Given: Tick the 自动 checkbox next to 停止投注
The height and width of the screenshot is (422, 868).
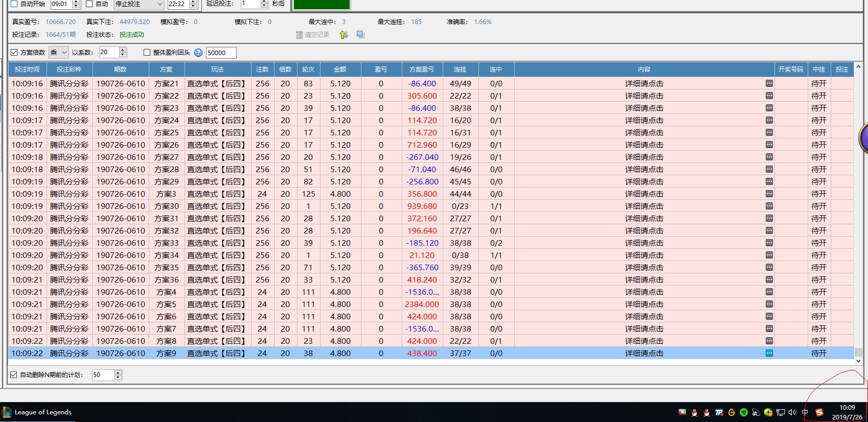Looking at the screenshot, I should [x=89, y=4].
